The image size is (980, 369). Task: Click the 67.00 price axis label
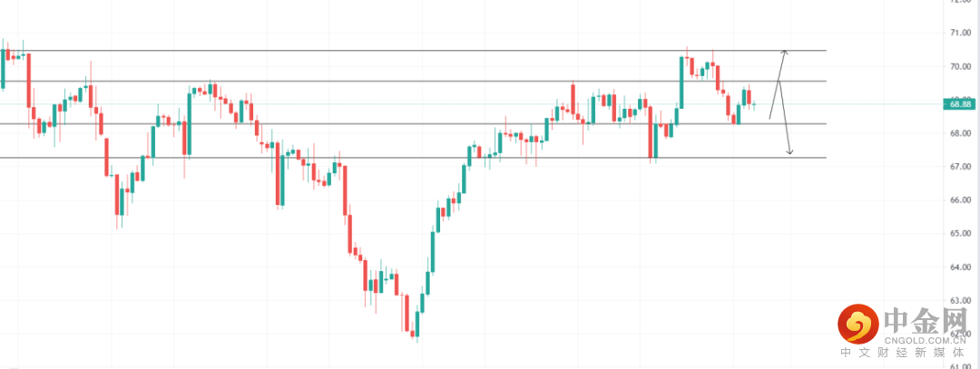(x=961, y=167)
